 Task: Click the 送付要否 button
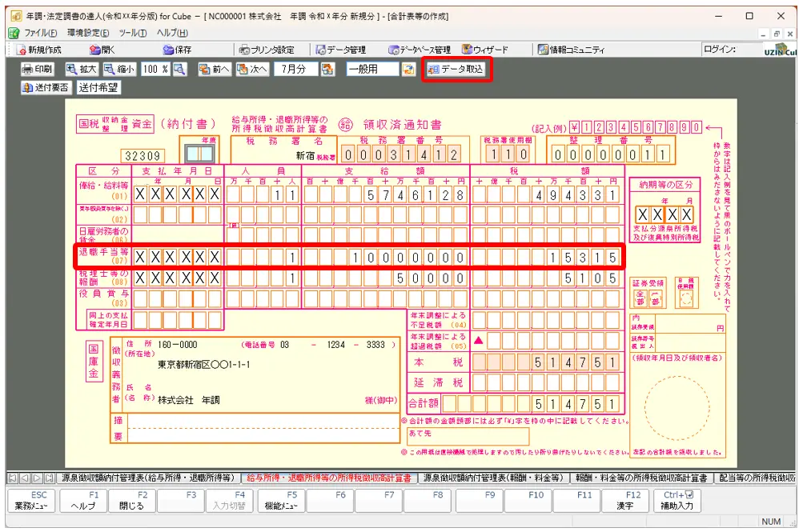coord(46,87)
